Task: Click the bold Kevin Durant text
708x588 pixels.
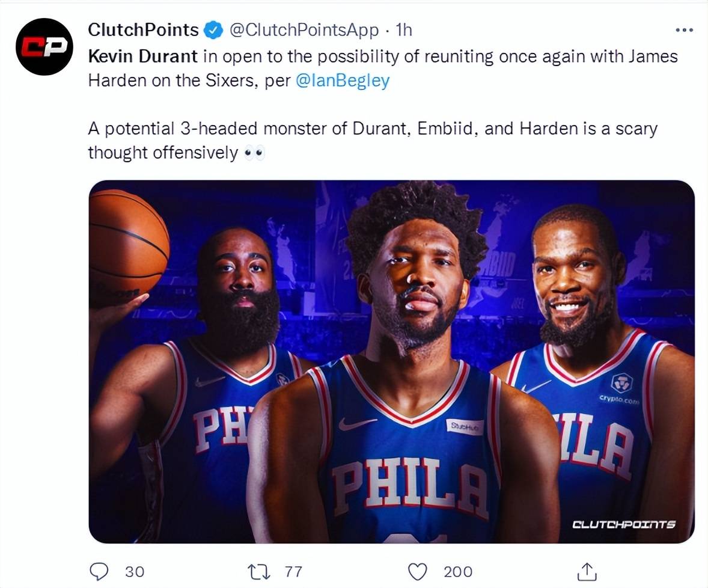Action: (x=142, y=57)
